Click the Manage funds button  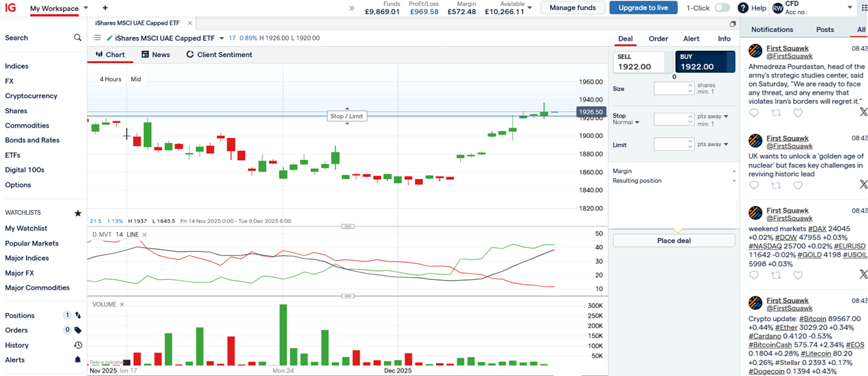pyautogui.click(x=573, y=8)
